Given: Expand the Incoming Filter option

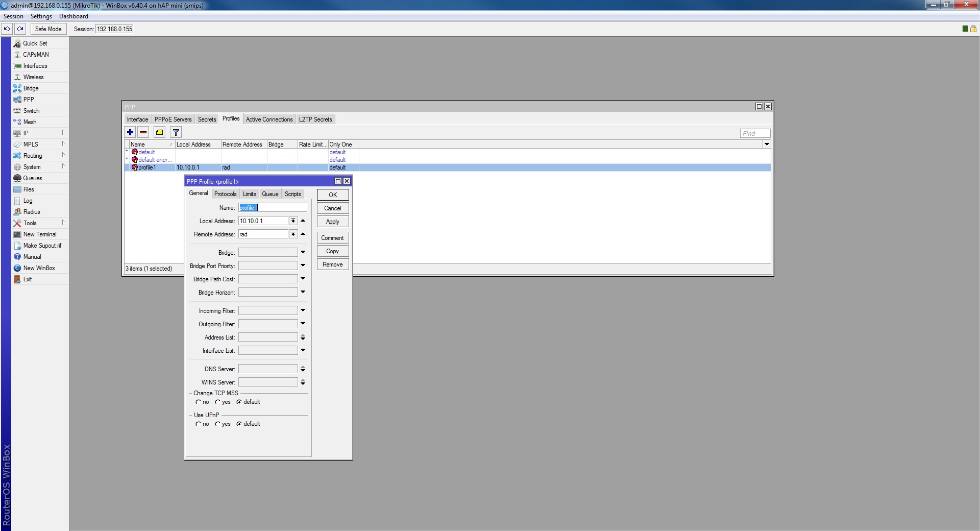Looking at the screenshot, I should tap(303, 310).
